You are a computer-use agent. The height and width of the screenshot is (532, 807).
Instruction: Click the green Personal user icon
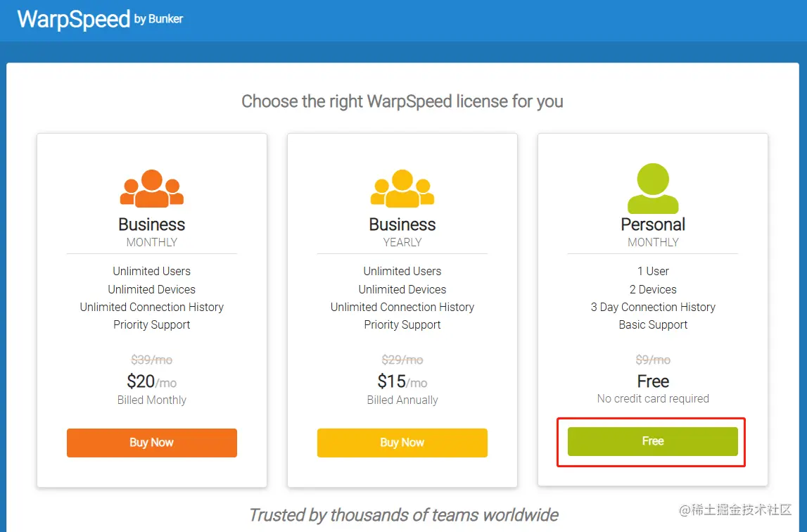(653, 189)
